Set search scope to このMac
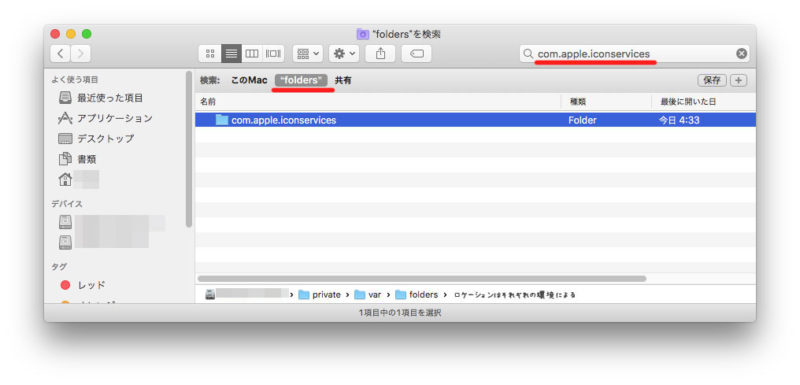Viewport: 800px width, 385px height. click(x=249, y=81)
